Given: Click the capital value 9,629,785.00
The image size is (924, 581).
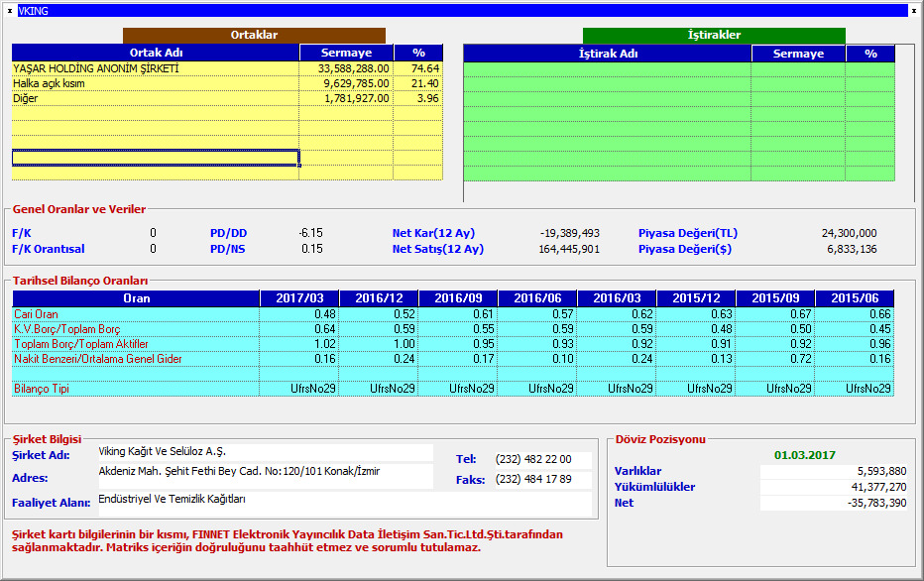Looking at the screenshot, I should click(357, 83).
